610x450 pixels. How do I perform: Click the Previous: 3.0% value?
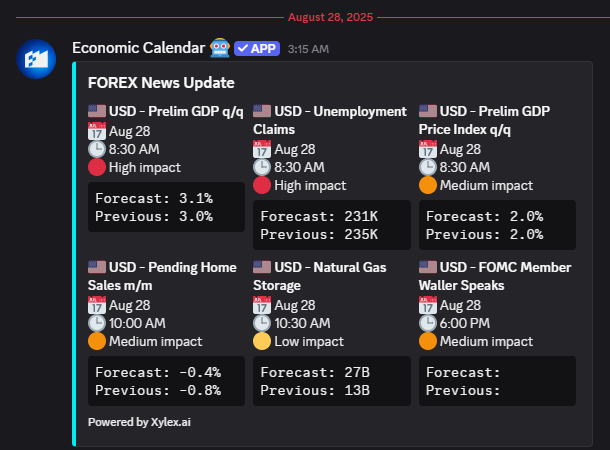click(x=196, y=216)
